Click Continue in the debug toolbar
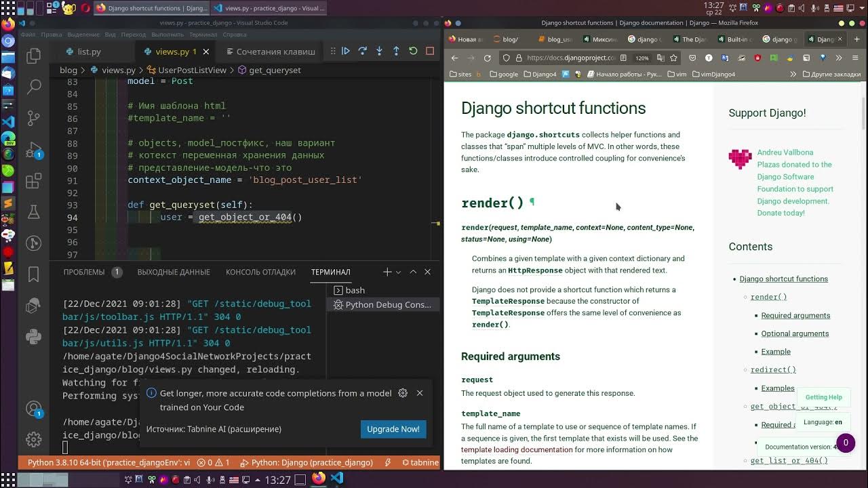 [346, 51]
